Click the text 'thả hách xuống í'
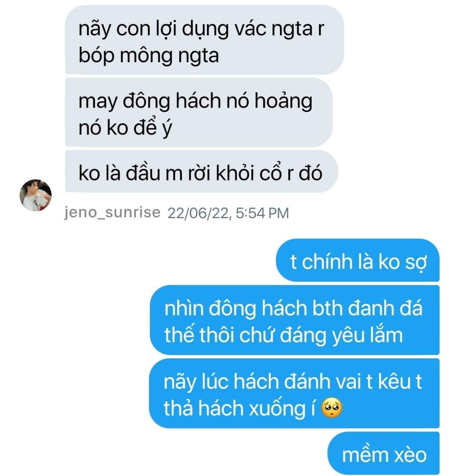This screenshot has width=460, height=476. point(239,408)
